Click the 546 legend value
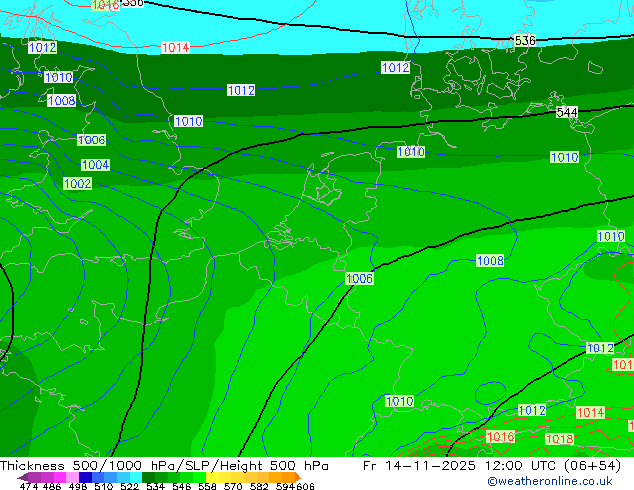The image size is (634, 490). pyautogui.click(x=182, y=486)
